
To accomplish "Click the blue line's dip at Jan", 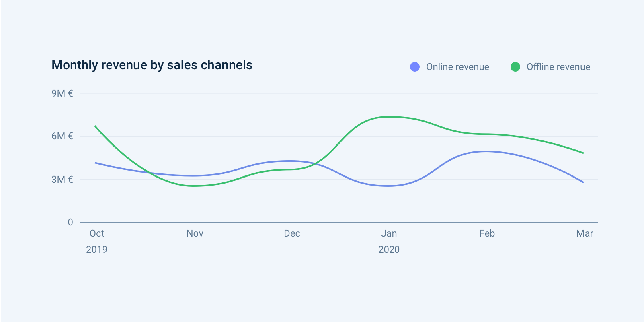I will click(388, 186).
